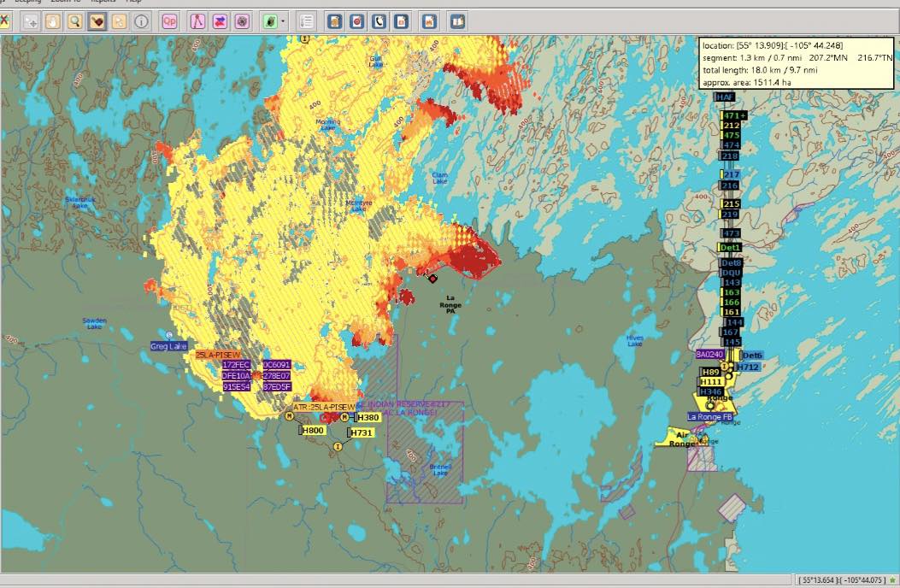
Task: Click the blue open-book toolbar icon
Action: [x=457, y=22]
